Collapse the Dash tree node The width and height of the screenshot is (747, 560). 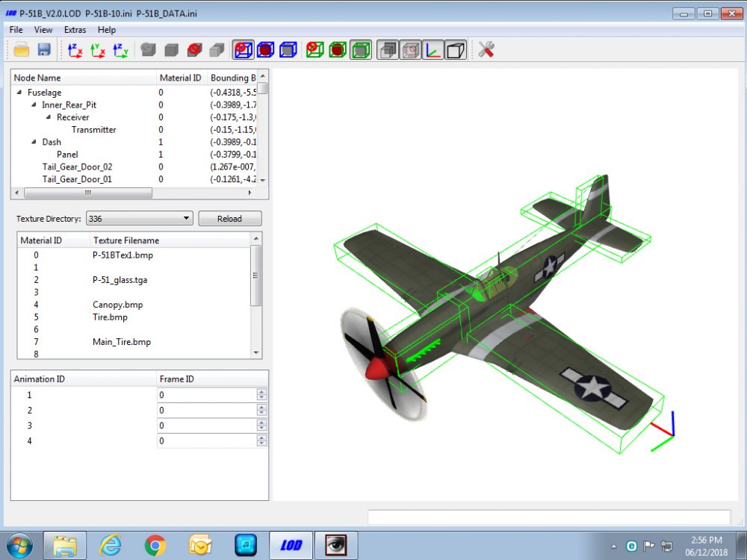[x=34, y=142]
